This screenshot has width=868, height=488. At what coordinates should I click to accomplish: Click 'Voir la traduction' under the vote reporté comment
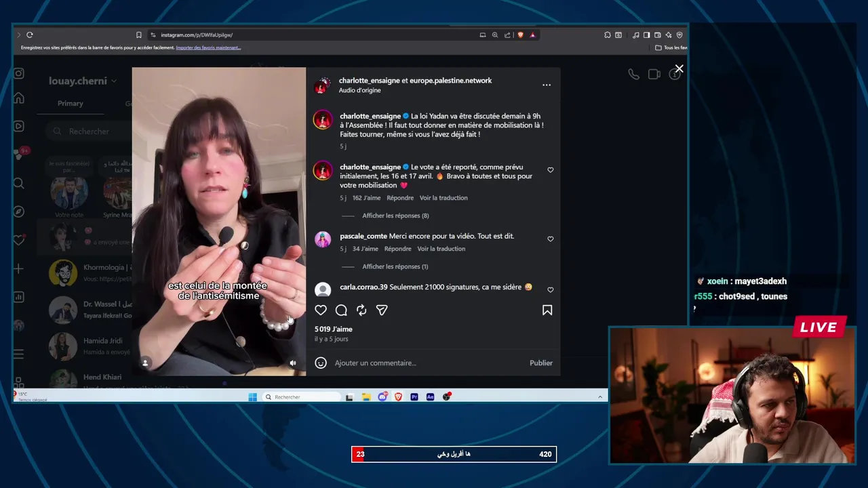[x=443, y=198]
